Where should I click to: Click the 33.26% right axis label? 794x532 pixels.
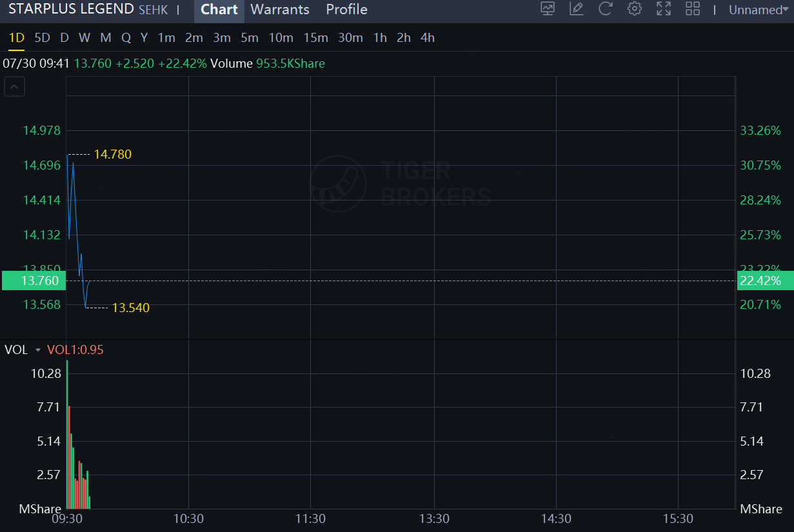click(x=760, y=130)
